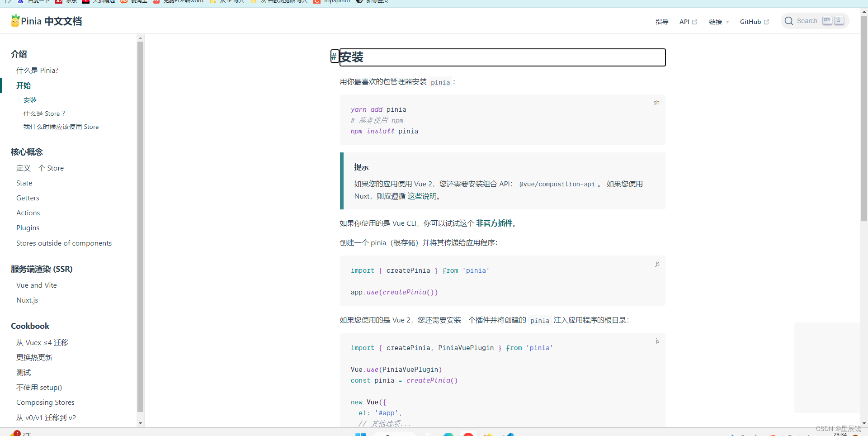
Task: Expand the 链接 dropdown menu
Action: click(719, 22)
